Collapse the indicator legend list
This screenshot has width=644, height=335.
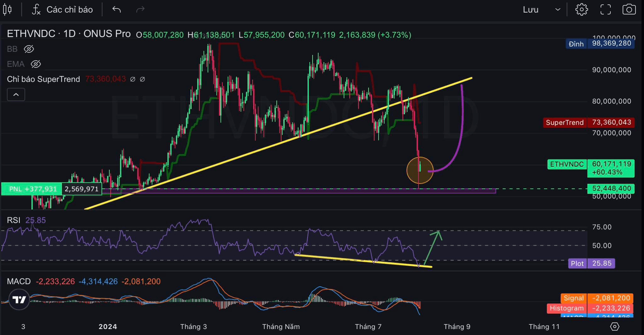[x=16, y=95]
